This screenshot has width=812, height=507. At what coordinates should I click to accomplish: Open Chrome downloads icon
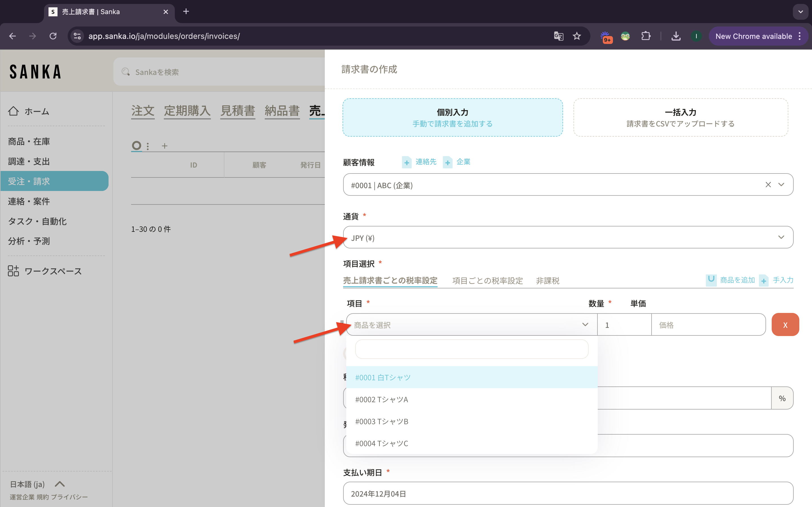tap(676, 36)
